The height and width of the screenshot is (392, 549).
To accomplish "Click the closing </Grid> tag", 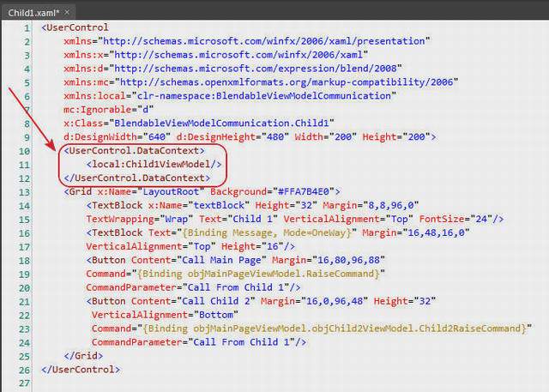I will pos(83,356).
